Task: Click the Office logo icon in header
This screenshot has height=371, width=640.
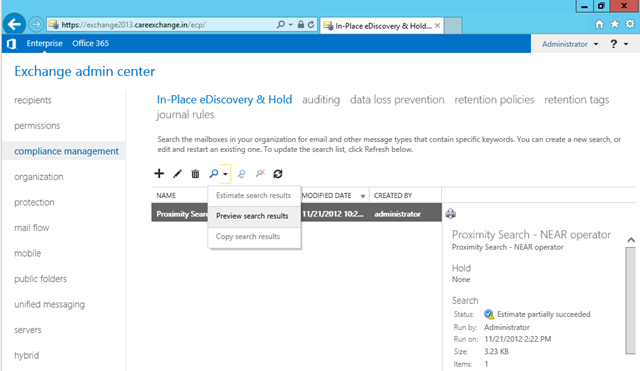Action: (11, 44)
